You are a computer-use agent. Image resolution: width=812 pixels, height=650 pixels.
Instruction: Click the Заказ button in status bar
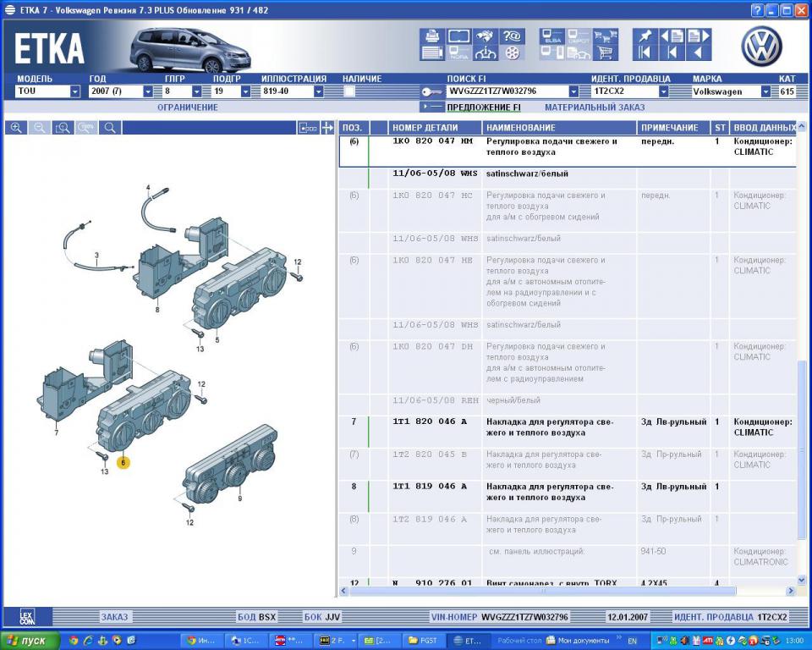(x=114, y=617)
